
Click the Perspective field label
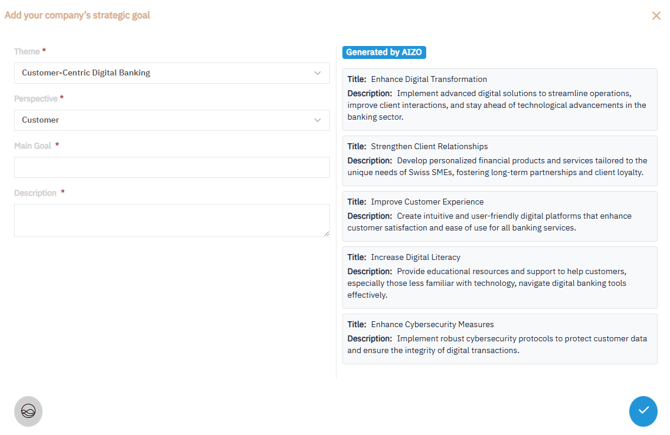pyautogui.click(x=36, y=99)
